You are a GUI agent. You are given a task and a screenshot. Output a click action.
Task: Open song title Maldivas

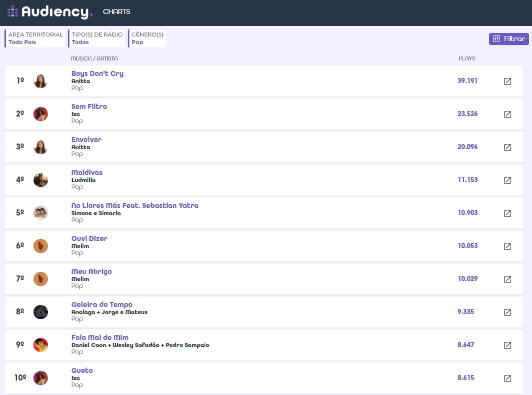click(87, 172)
